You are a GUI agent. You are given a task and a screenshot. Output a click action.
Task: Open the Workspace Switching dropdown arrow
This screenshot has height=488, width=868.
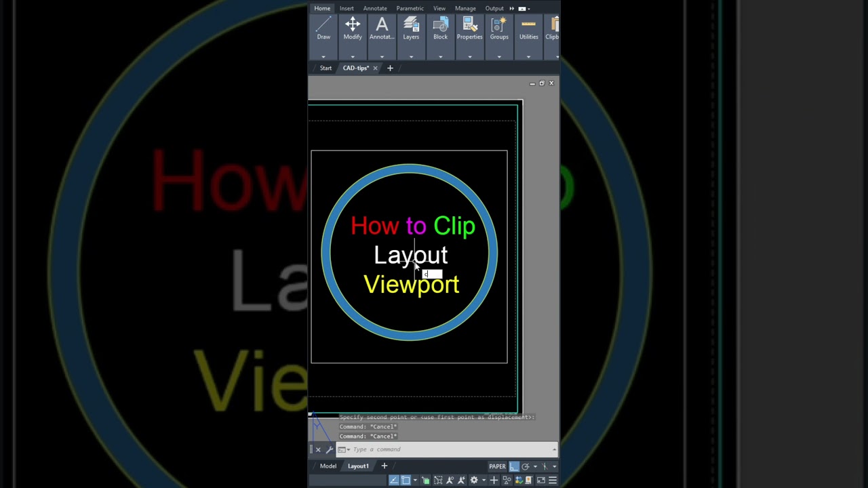(484, 480)
